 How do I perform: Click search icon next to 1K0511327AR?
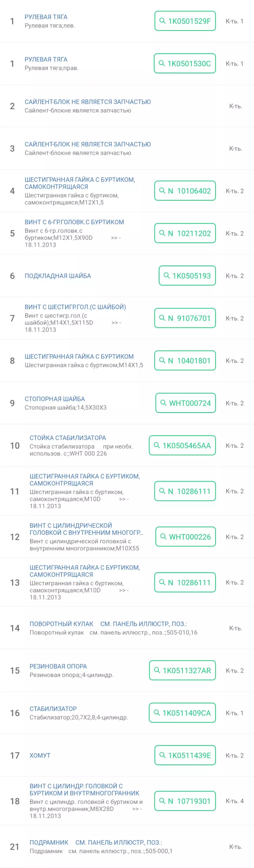157,670
